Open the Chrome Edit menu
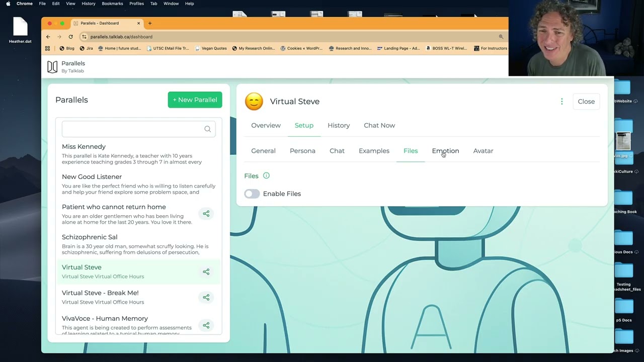The height and width of the screenshot is (362, 644). click(x=56, y=4)
